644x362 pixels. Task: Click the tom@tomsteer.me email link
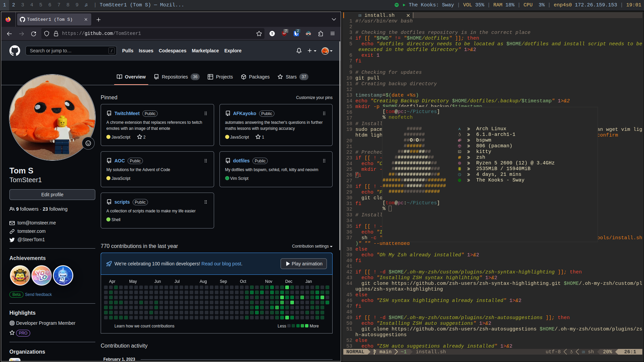(x=37, y=223)
